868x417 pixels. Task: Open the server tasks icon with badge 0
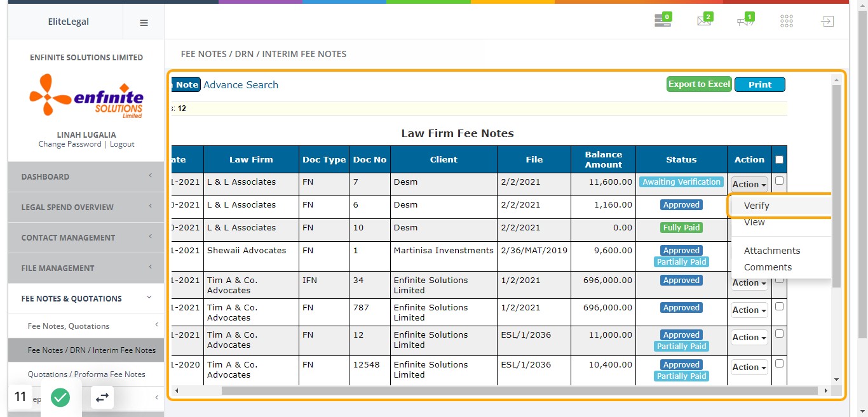pos(663,20)
